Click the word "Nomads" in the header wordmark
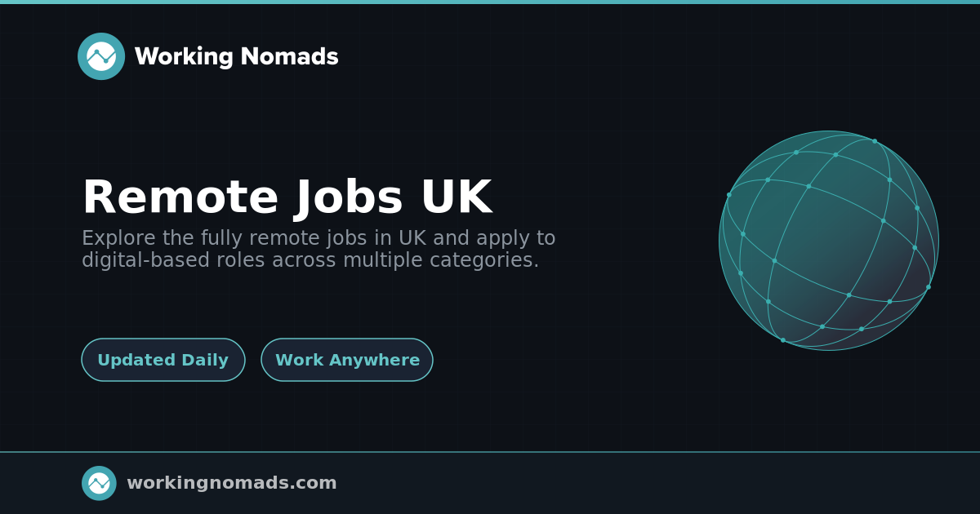This screenshot has height=514, width=980. click(289, 56)
